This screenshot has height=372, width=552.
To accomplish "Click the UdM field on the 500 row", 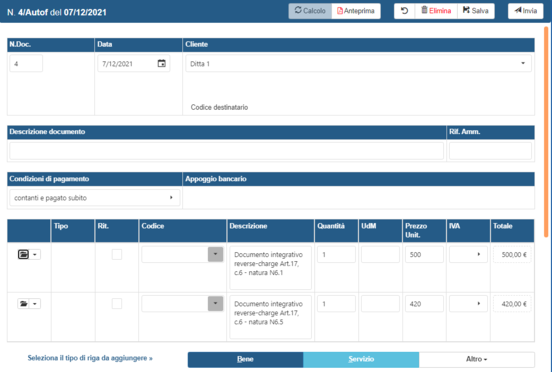I will tap(380, 254).
